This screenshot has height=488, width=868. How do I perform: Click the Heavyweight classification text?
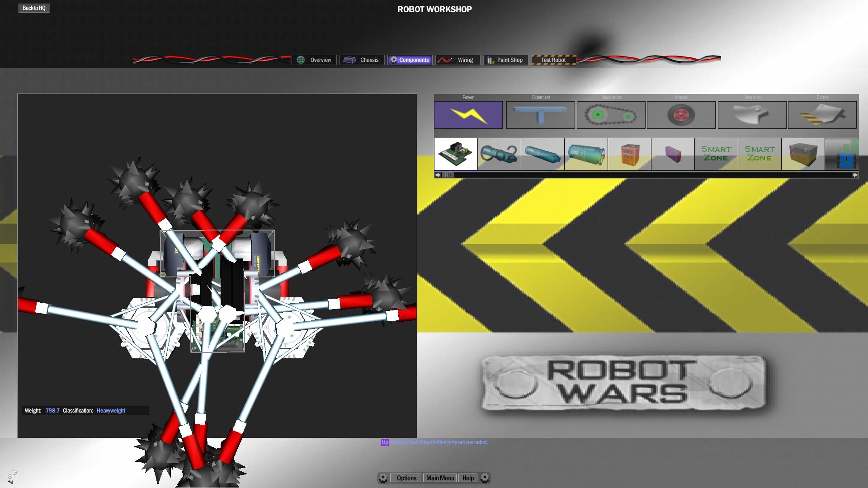coord(111,411)
